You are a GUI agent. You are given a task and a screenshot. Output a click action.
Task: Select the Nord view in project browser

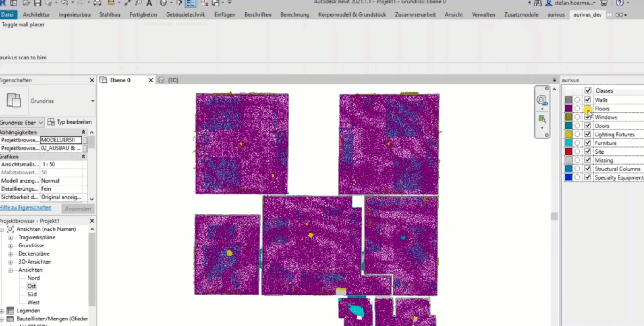[34, 278]
